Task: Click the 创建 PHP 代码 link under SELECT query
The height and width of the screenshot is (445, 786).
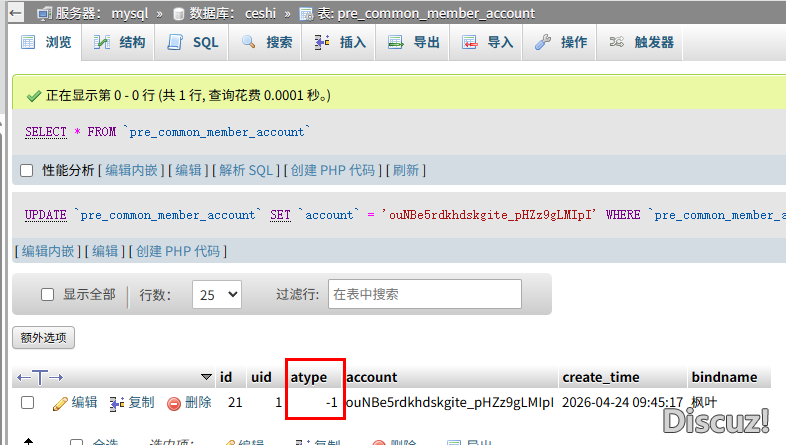Action: [x=333, y=171]
